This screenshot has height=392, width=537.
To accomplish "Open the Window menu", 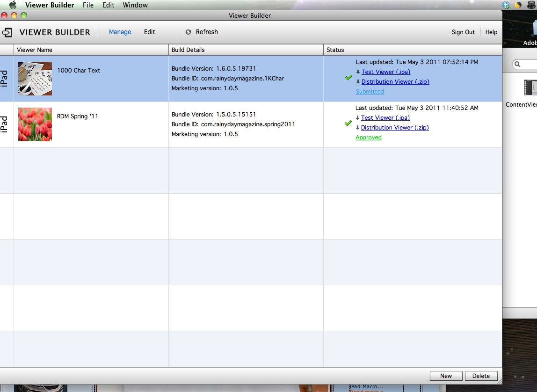I will click(135, 5).
